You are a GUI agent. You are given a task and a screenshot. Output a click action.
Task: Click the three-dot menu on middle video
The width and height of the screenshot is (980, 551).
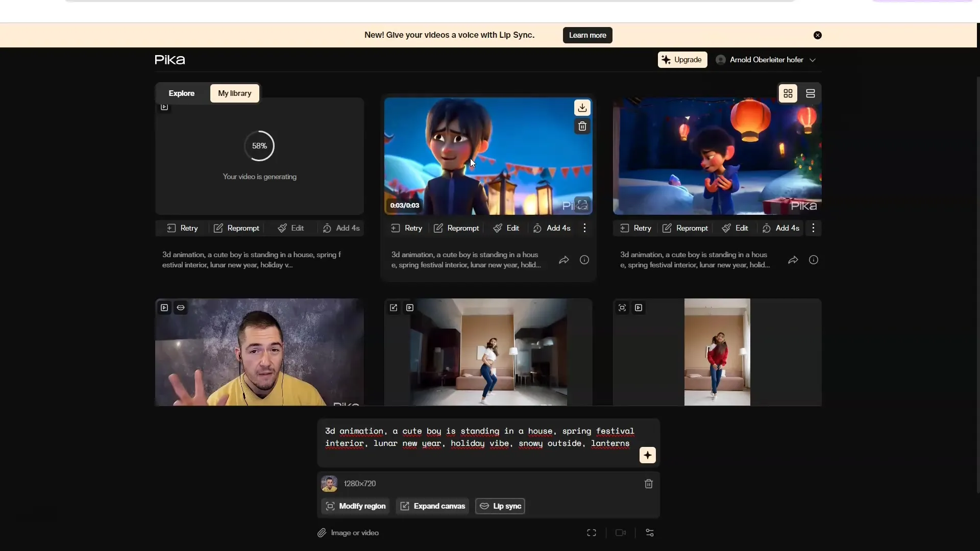pyautogui.click(x=584, y=228)
